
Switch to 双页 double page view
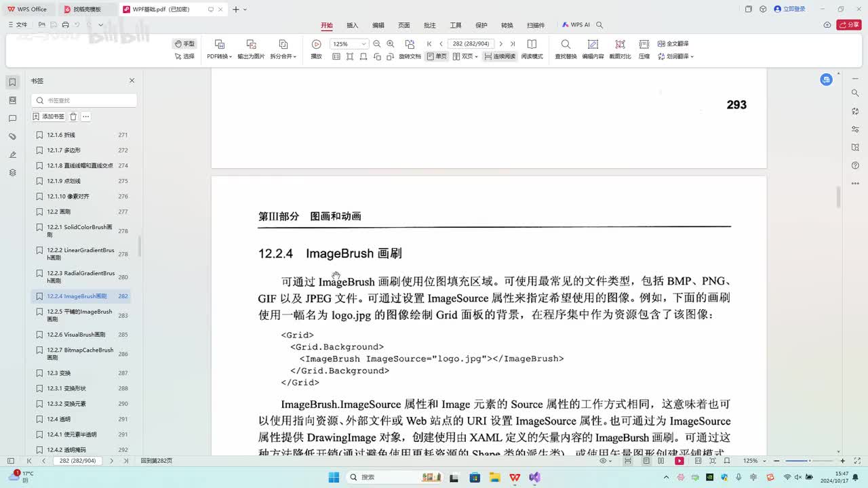[x=465, y=56]
